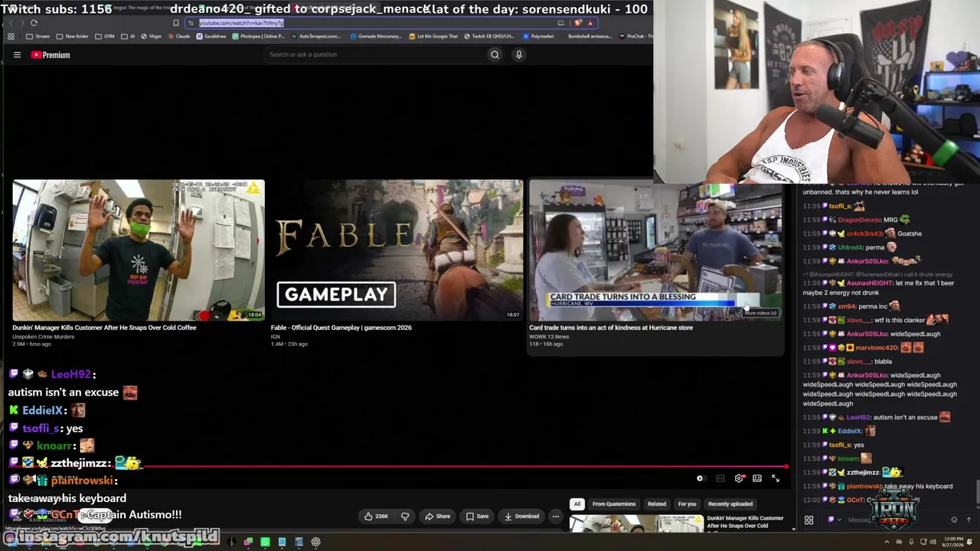Open the 'New folder' bookmarks folder
This screenshot has height=551, width=980.
click(73, 36)
